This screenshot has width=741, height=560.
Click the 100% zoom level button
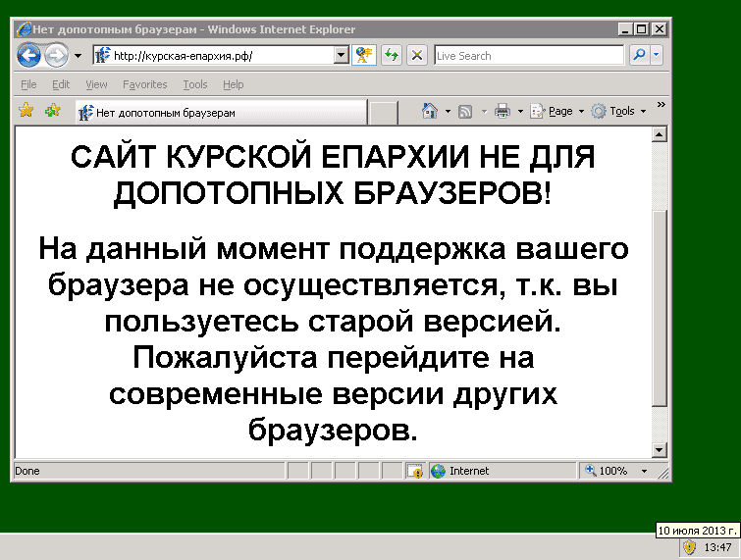point(607,471)
